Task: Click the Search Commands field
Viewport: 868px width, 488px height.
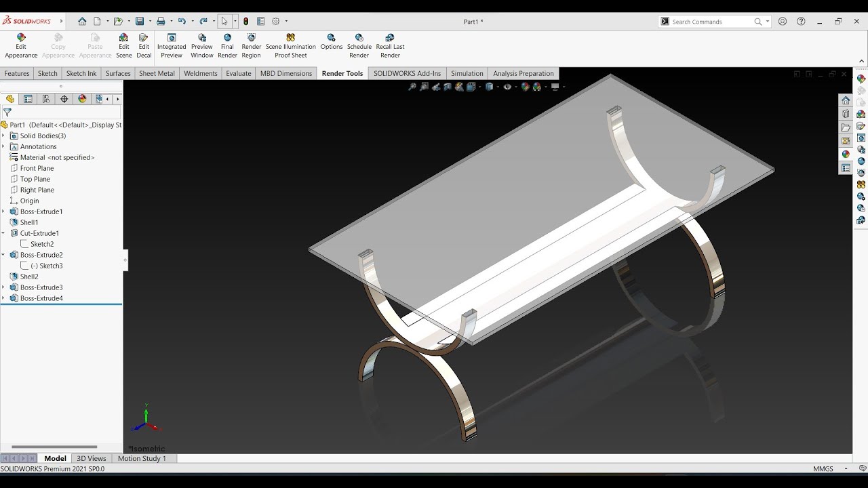Action: (711, 22)
